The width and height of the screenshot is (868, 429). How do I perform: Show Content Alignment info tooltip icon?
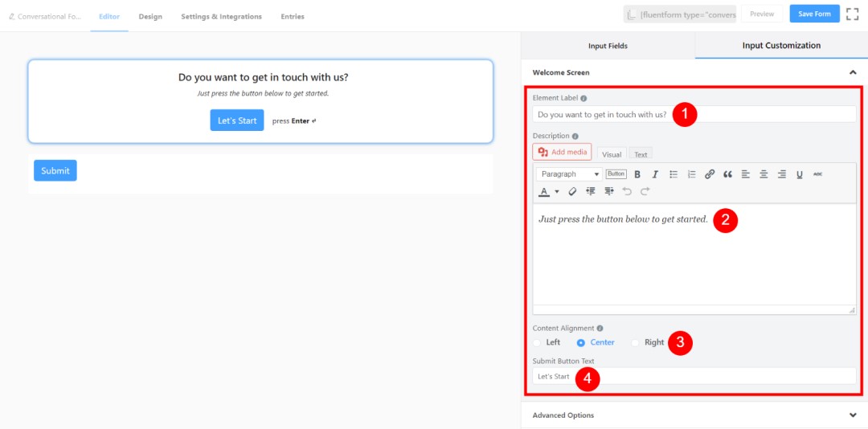(x=600, y=329)
